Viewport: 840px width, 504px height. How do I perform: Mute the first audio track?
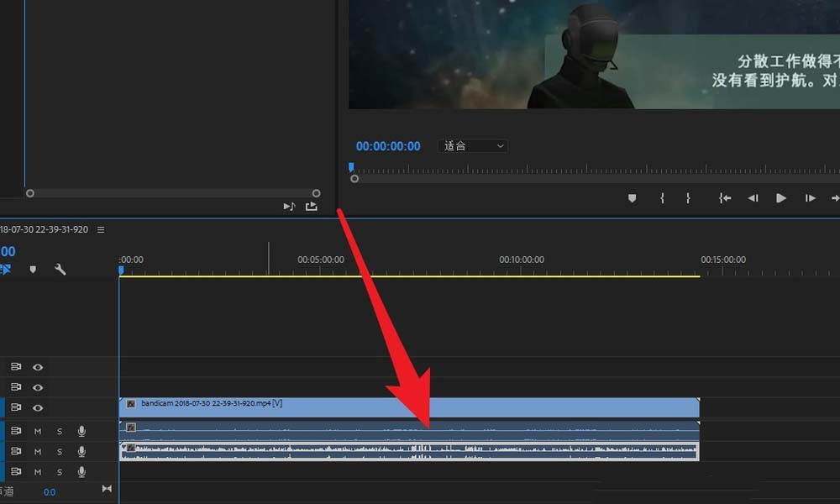click(x=38, y=431)
